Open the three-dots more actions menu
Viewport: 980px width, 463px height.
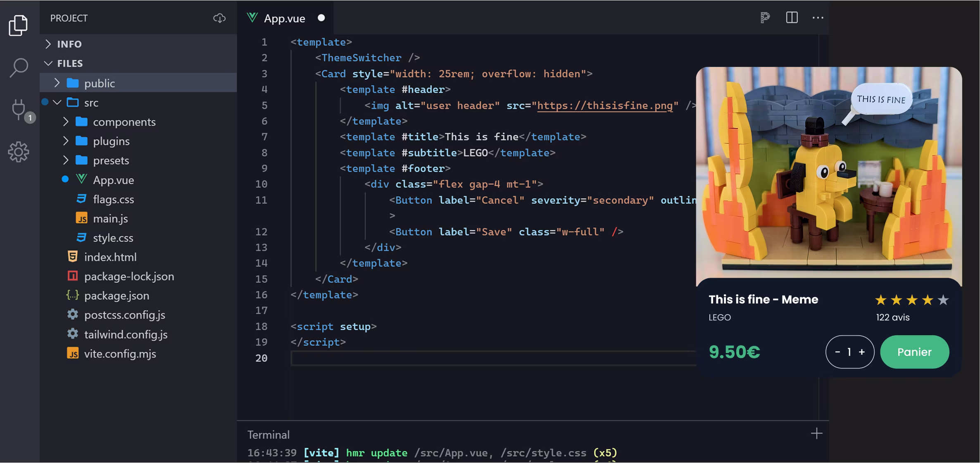pos(818,18)
